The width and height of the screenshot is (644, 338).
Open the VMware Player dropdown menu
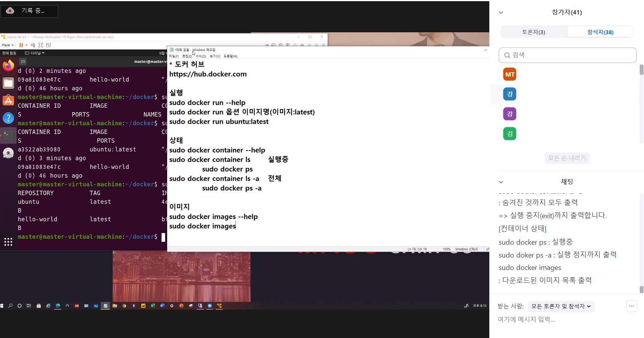click(7, 45)
